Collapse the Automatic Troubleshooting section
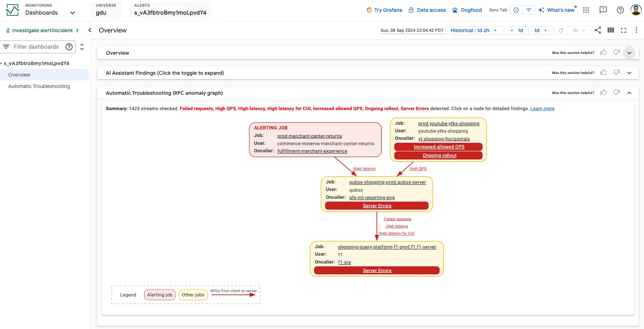The height and width of the screenshot is (329, 644). point(629,93)
